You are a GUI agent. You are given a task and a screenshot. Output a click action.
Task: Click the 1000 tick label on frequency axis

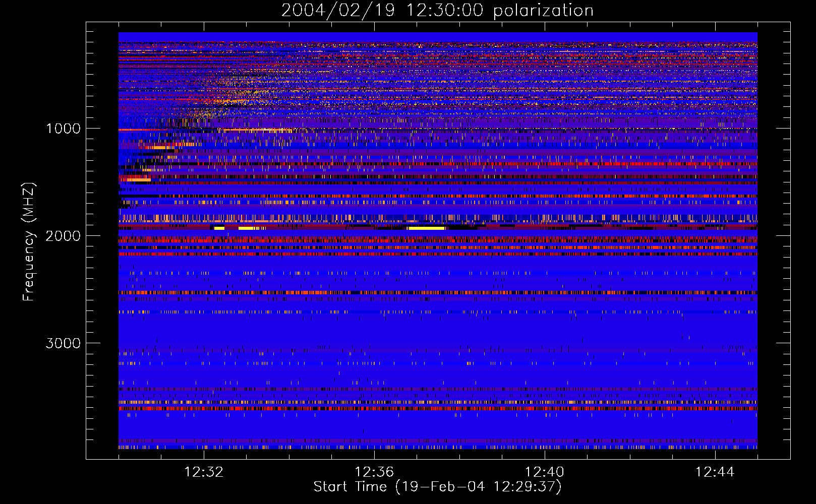pyautogui.click(x=63, y=129)
